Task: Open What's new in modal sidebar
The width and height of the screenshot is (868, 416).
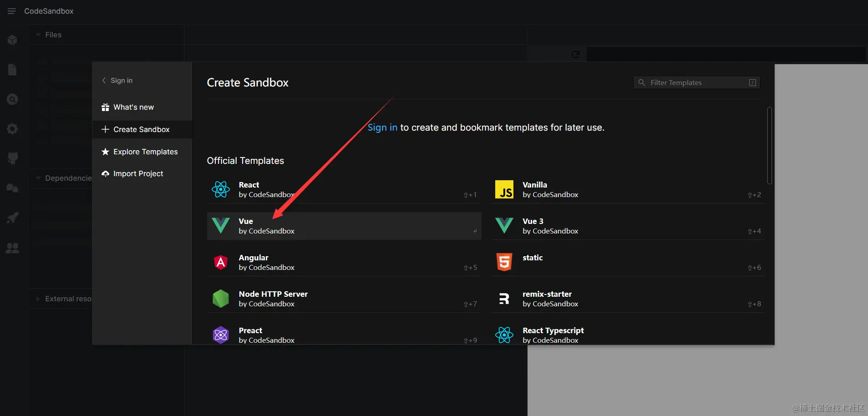Action: (142, 107)
